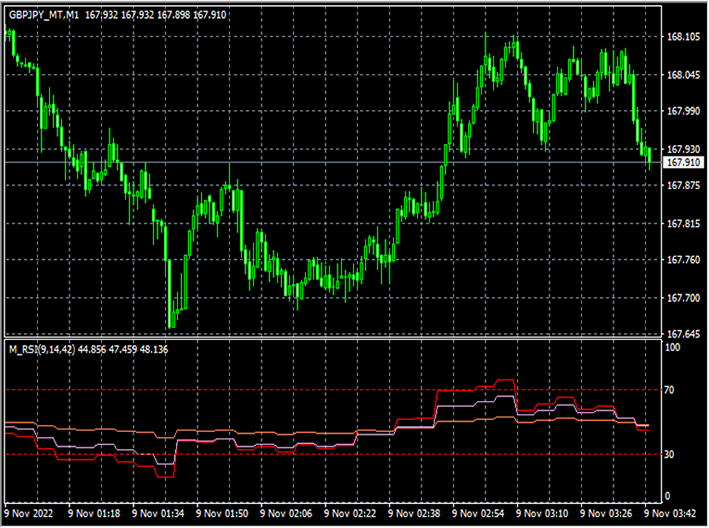
Task: Click the RSI value 48.136 in indicator header
Action: (x=154, y=349)
